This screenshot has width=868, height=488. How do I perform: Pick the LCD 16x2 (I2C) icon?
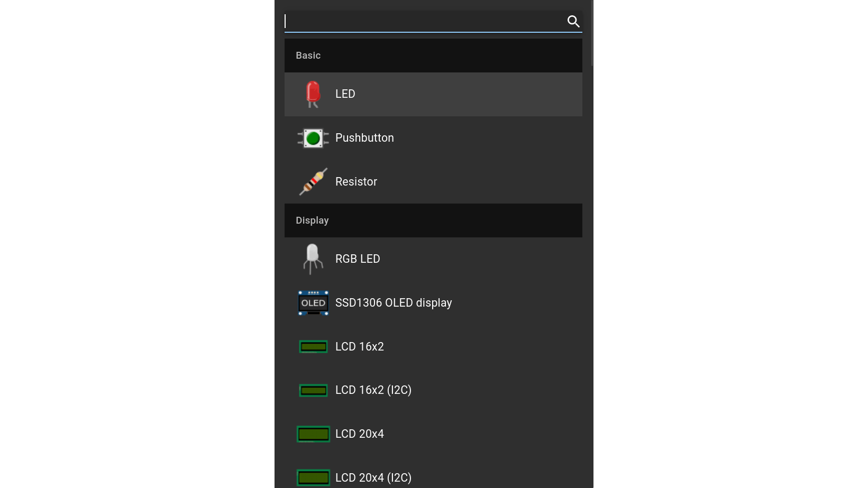(x=313, y=390)
